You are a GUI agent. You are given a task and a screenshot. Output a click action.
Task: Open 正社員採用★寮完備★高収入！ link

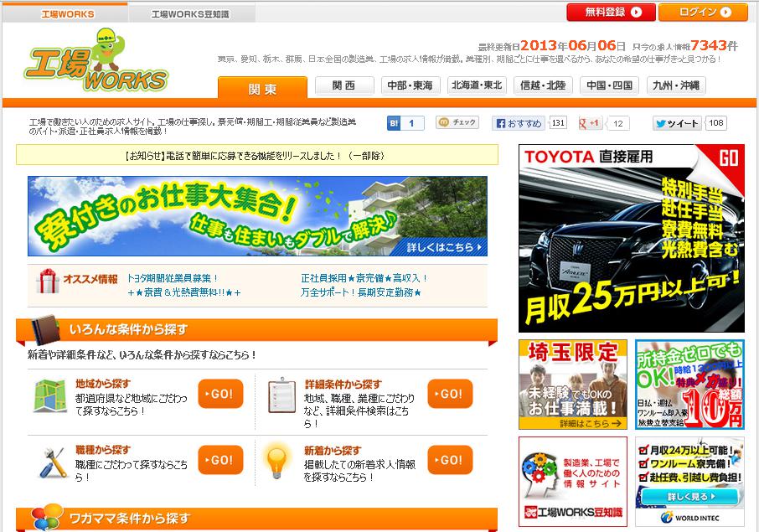tap(364, 278)
